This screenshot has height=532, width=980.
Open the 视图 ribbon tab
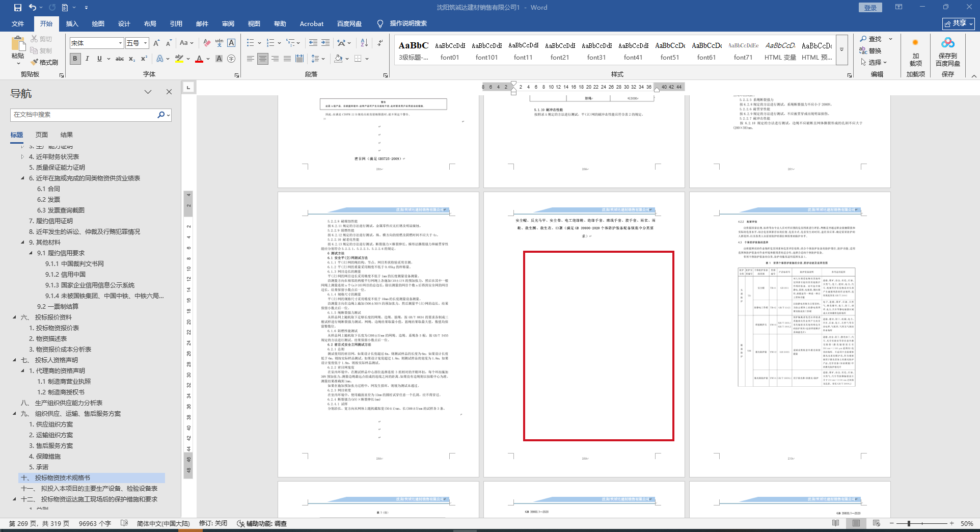tap(254, 23)
